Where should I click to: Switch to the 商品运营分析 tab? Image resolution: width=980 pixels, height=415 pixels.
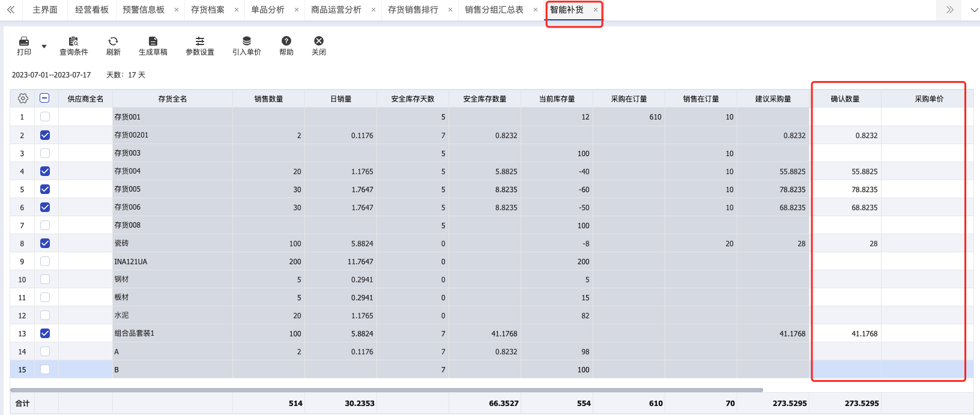[336, 10]
